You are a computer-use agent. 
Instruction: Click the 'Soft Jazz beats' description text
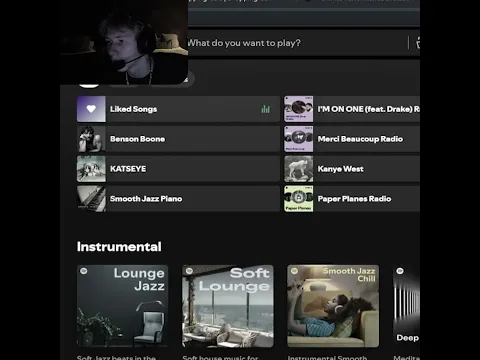pos(116,357)
